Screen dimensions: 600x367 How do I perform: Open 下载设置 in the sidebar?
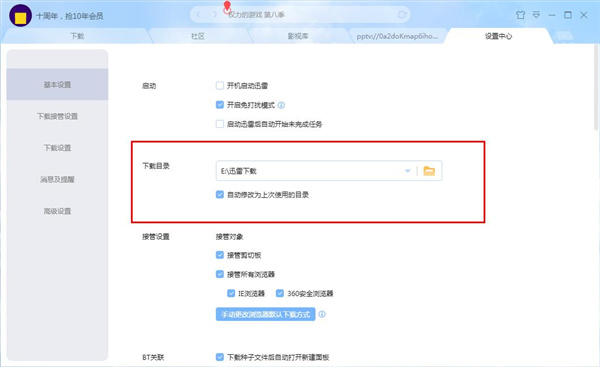point(57,148)
